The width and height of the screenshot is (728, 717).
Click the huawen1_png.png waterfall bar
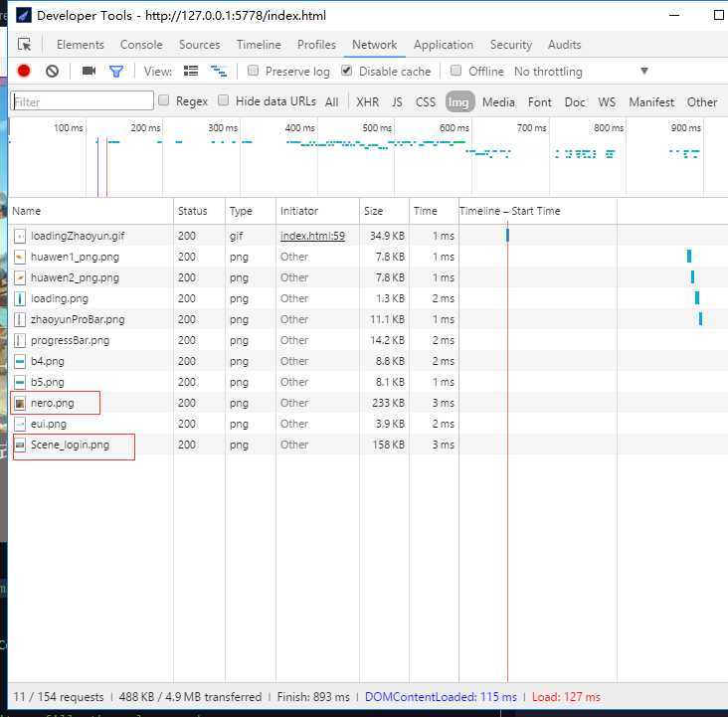coord(689,256)
